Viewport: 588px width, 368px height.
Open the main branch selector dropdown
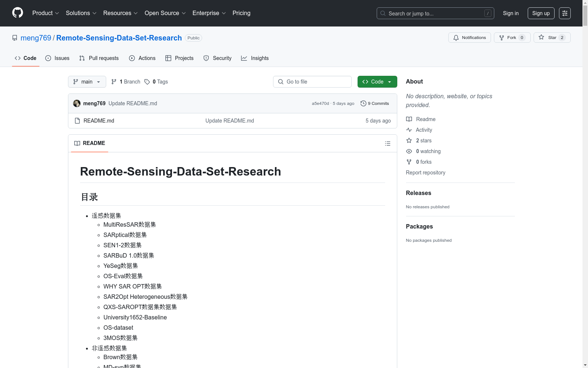tap(87, 82)
